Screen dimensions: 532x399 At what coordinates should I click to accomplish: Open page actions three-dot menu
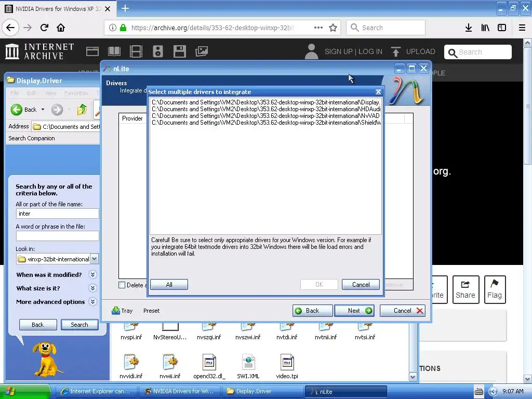pos(318,28)
